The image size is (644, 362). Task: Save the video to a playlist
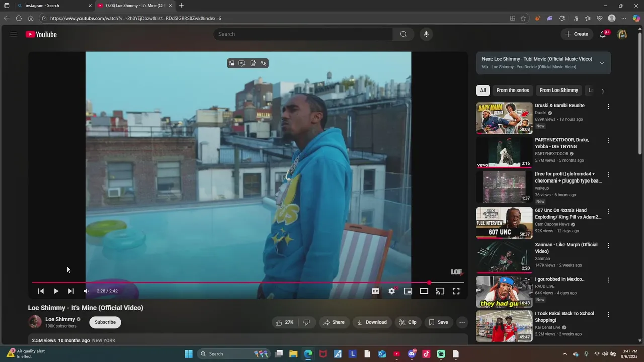(438, 322)
